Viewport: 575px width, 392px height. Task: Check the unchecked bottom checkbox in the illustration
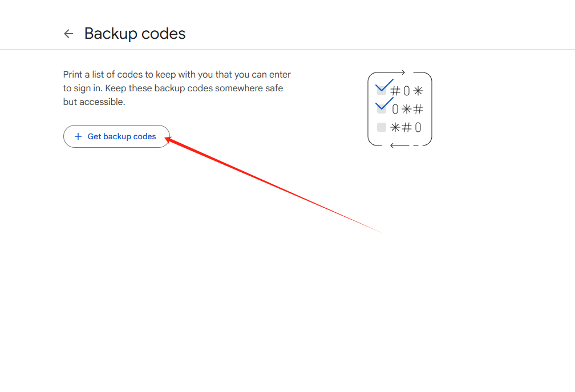tap(382, 127)
